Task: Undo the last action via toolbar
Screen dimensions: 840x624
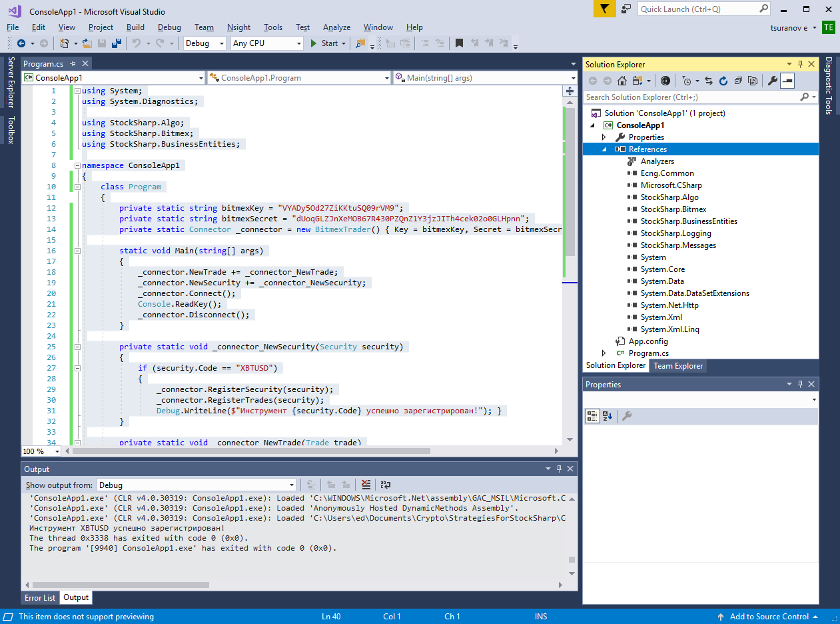Action: 136,43
